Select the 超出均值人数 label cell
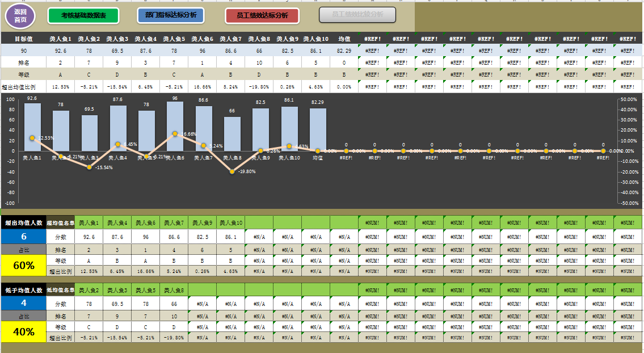The height and width of the screenshot is (353, 644). (24, 222)
